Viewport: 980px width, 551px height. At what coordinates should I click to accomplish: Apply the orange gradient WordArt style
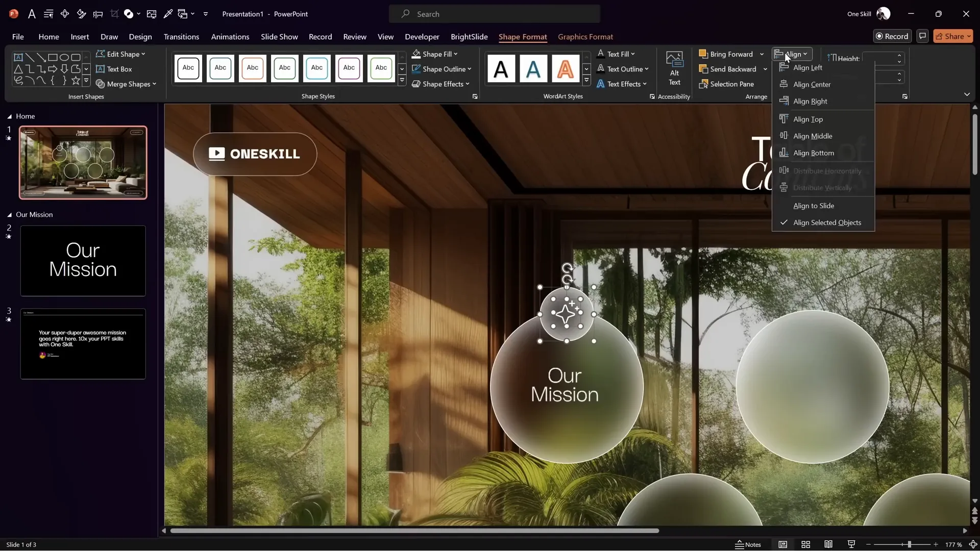(565, 68)
